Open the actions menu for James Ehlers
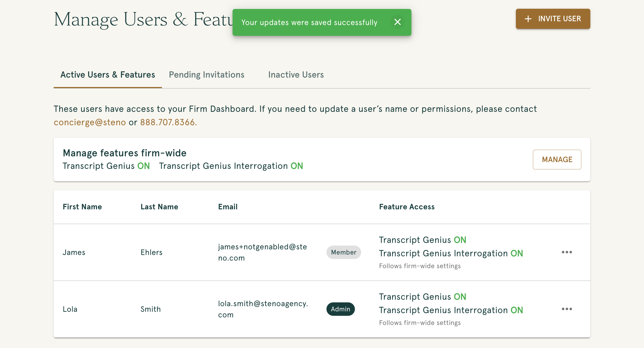644x348 pixels. coord(567,252)
